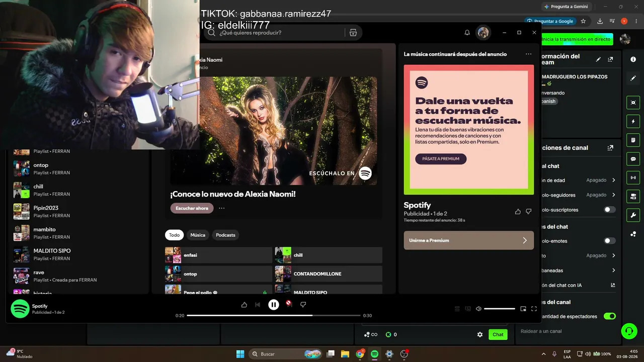Screen dimensions: 644x362
Task: Open the 'CONTANDOMILLONE' playlist tile
Action: pyautogui.click(x=329, y=274)
